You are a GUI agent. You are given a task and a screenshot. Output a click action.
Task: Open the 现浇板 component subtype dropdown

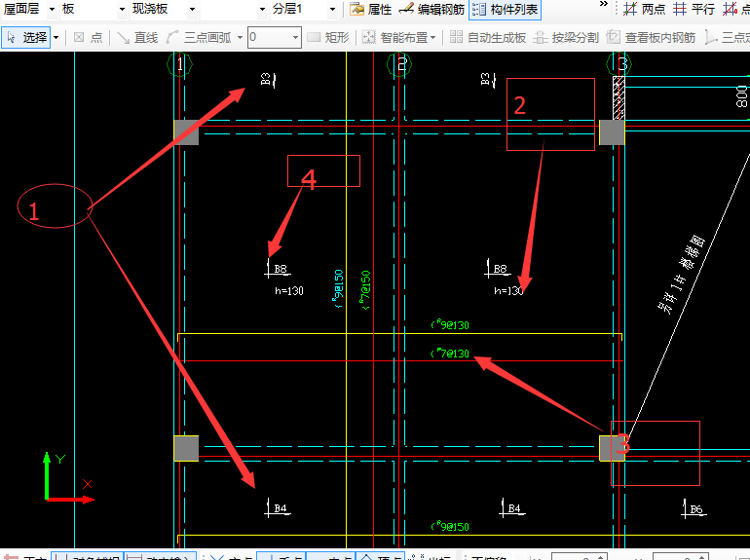192,9
